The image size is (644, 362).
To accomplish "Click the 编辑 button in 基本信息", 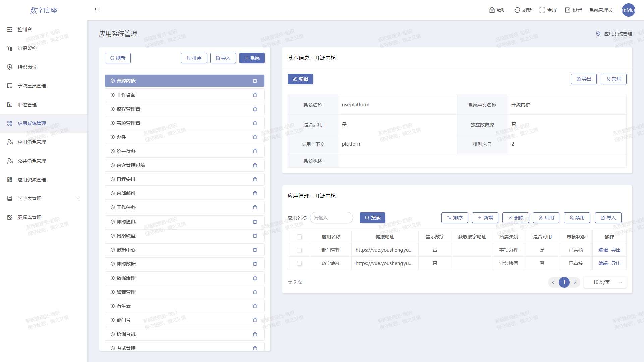I will coord(300,79).
